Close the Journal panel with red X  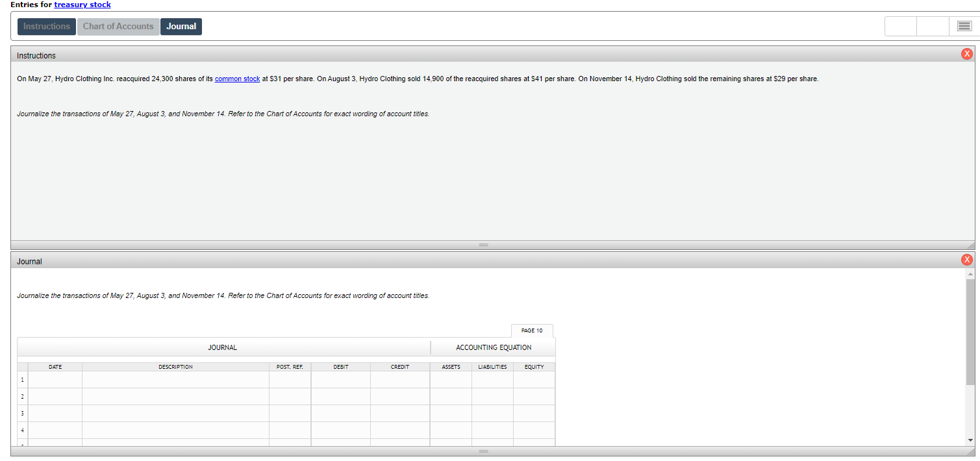coord(966,260)
